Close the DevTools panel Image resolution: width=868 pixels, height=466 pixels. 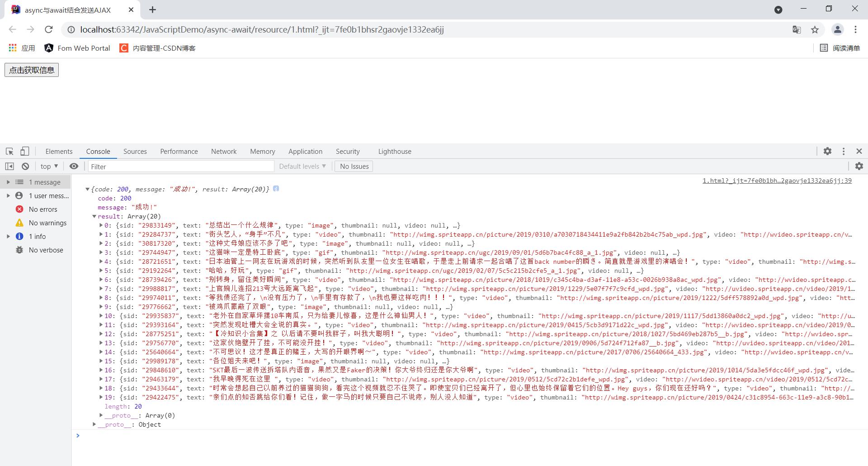[859, 152]
